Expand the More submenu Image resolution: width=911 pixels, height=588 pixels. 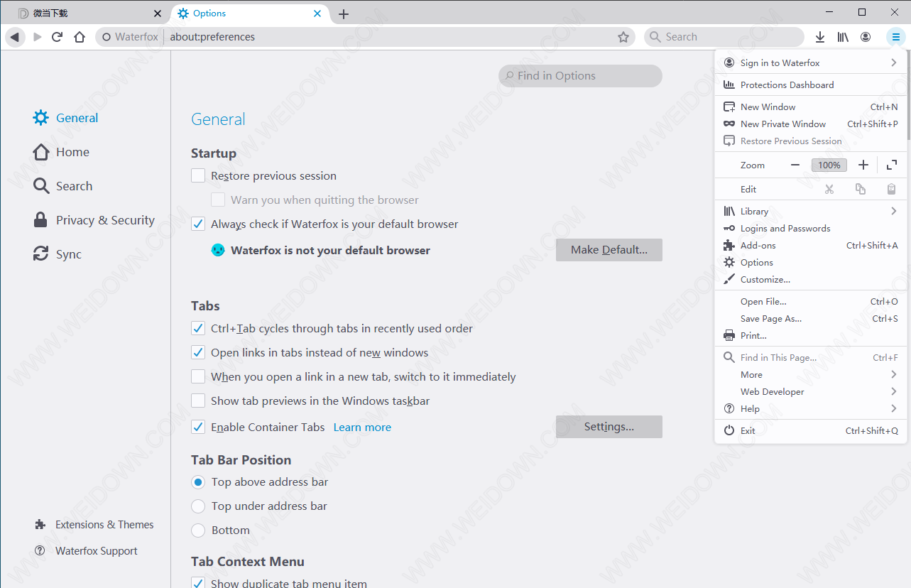tap(811, 374)
